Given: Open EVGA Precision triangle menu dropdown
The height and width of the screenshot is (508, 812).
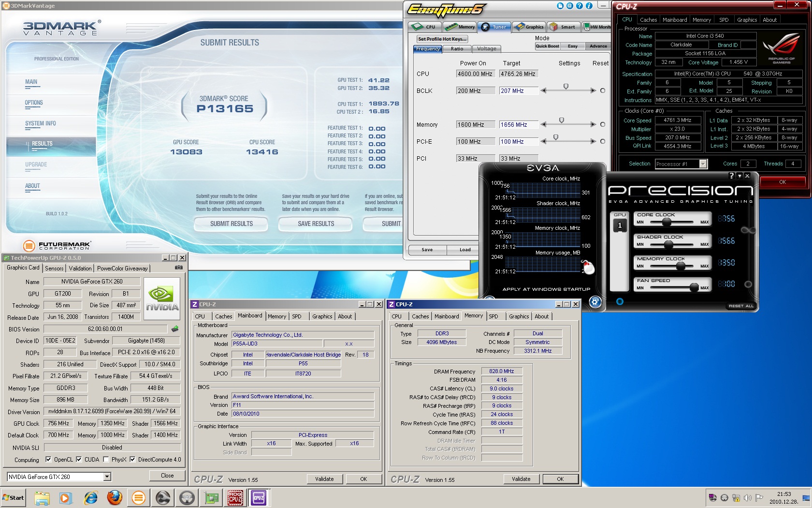Looking at the screenshot, I should pyautogui.click(x=739, y=176).
